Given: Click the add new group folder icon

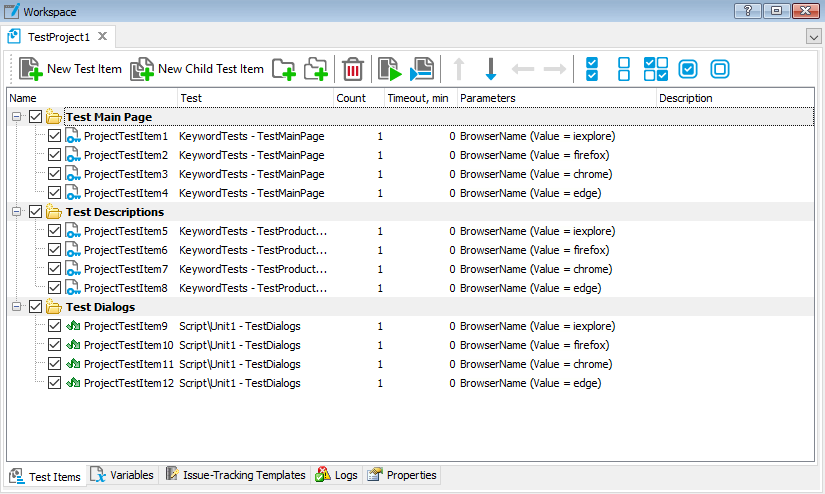Looking at the screenshot, I should pos(284,69).
